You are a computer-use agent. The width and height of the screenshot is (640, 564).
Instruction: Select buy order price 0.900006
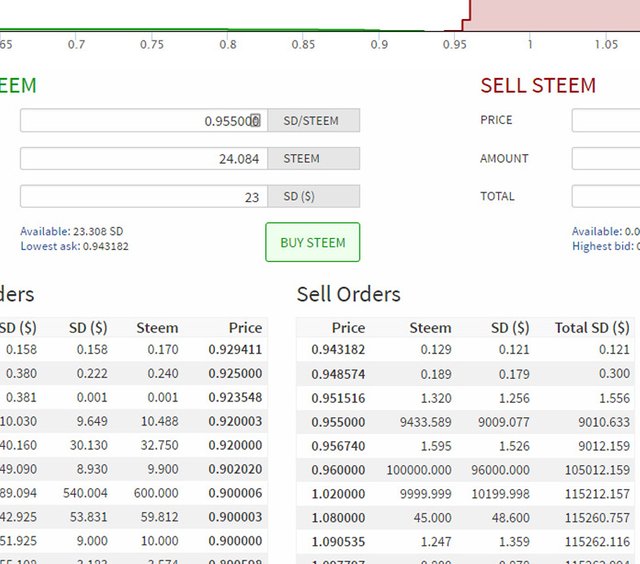pos(235,493)
